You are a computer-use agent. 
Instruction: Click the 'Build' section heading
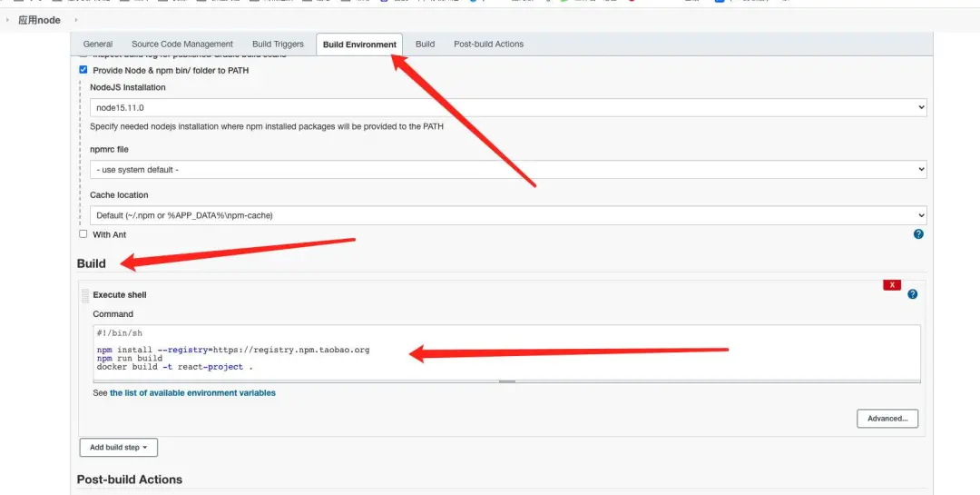(x=92, y=263)
